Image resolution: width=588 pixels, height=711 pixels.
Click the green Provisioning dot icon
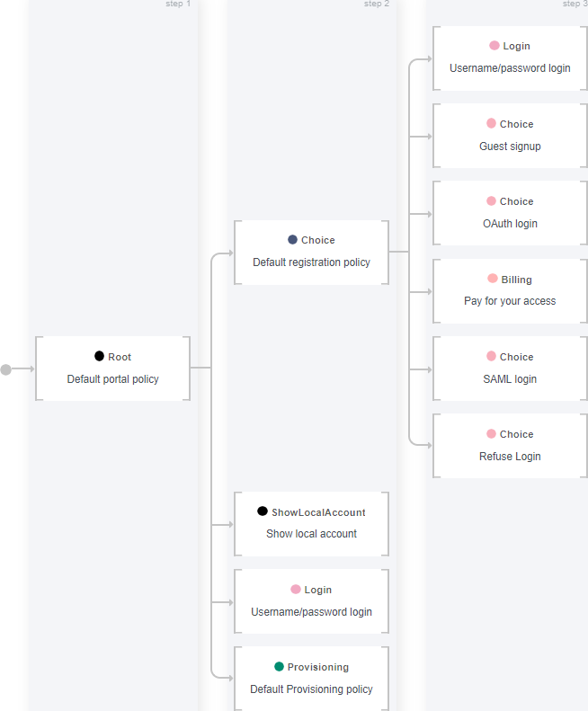click(x=279, y=666)
